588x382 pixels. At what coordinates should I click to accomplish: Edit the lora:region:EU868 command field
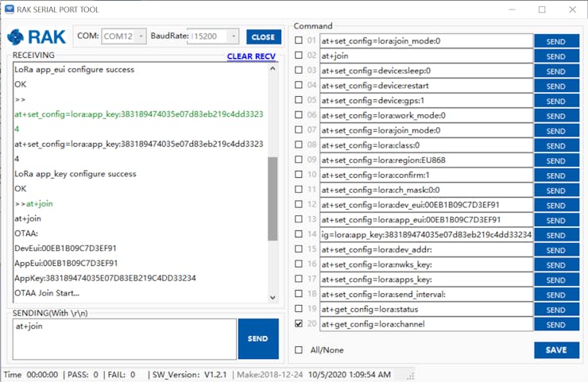(426, 160)
